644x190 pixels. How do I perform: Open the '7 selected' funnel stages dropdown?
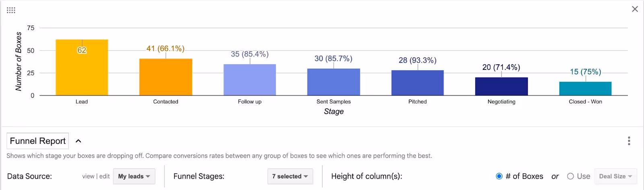[290, 176]
